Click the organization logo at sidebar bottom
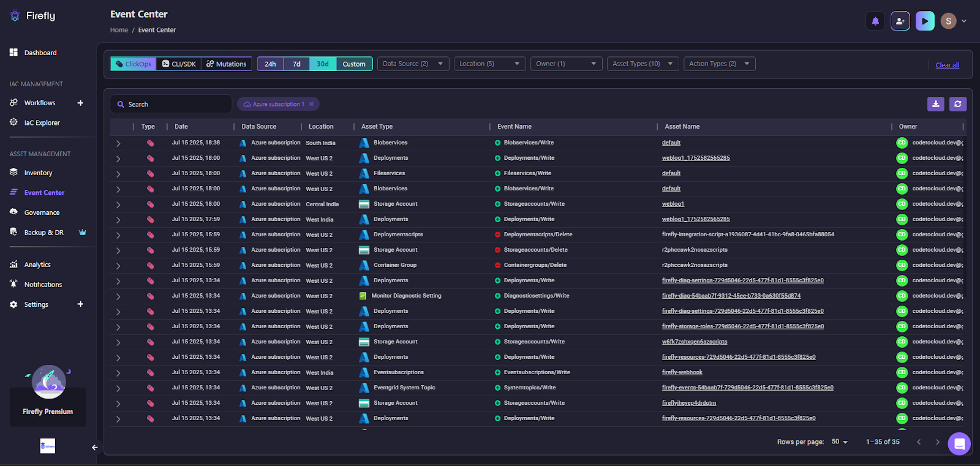The image size is (980, 466). point(48,446)
